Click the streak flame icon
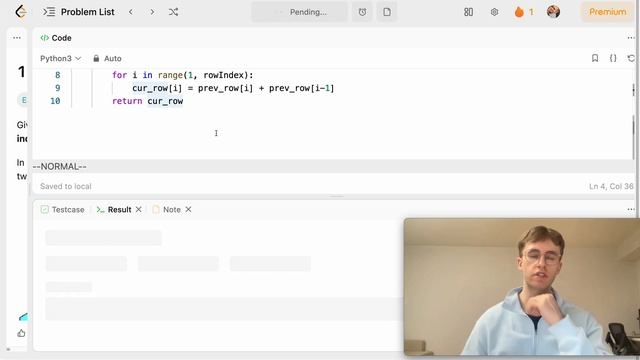This screenshot has width=640, height=360. coord(519,12)
